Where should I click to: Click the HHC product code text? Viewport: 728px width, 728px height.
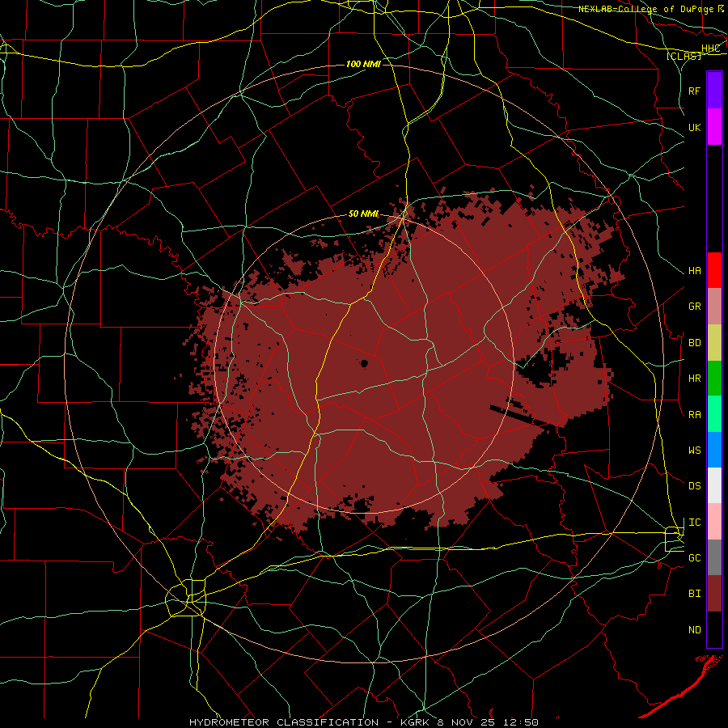pos(711,49)
